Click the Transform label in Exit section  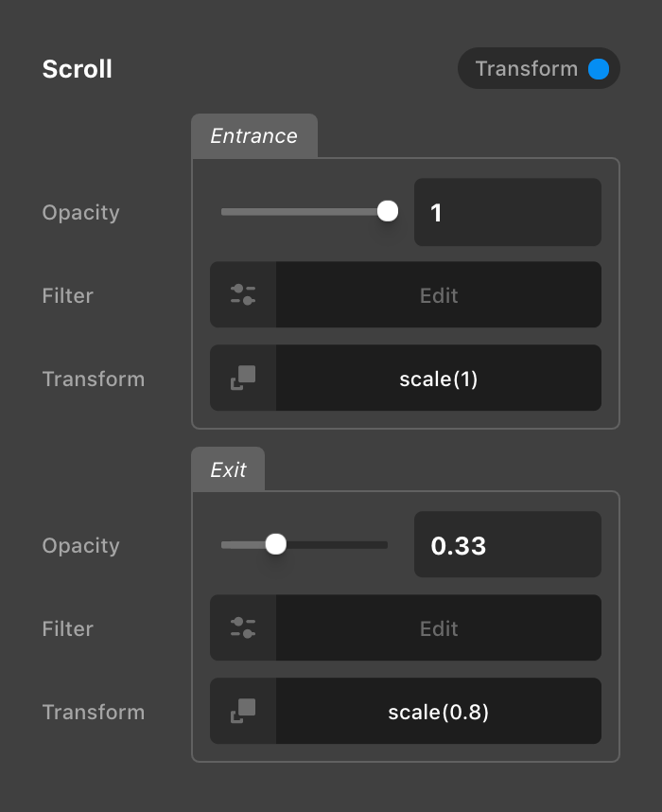94,712
